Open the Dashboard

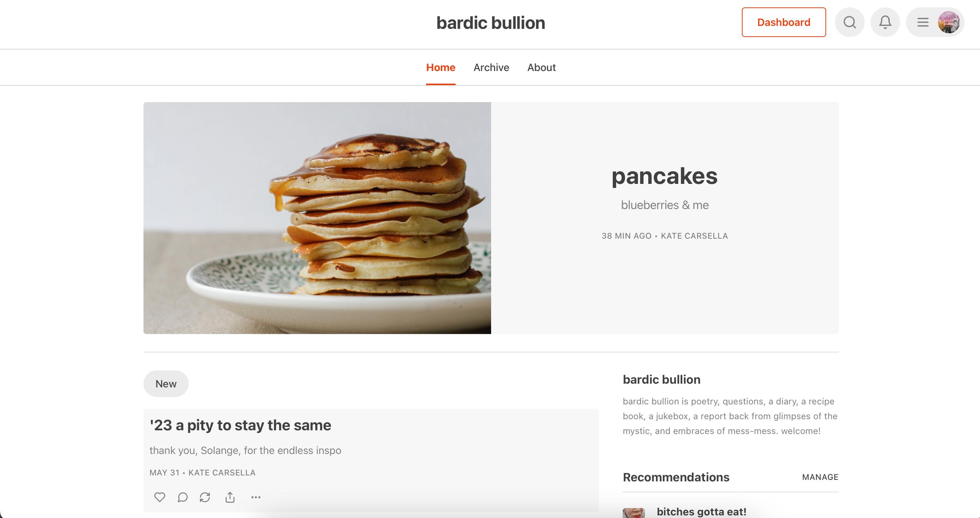(783, 22)
